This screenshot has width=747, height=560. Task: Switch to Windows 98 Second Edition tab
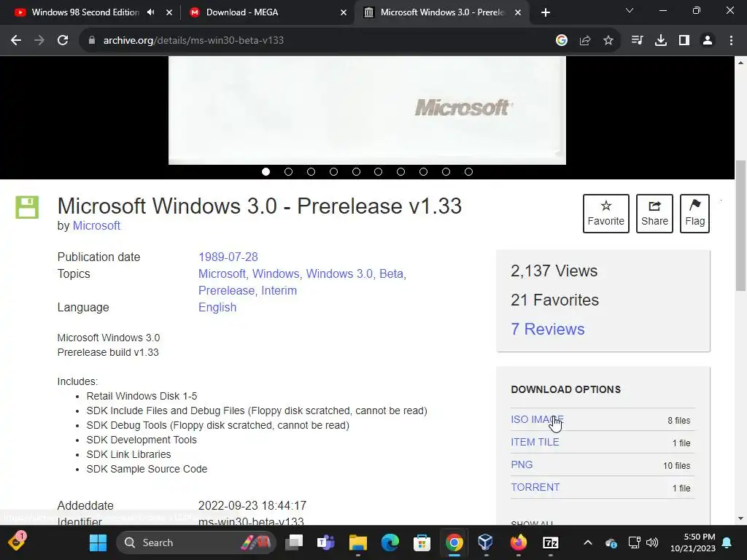(86, 12)
